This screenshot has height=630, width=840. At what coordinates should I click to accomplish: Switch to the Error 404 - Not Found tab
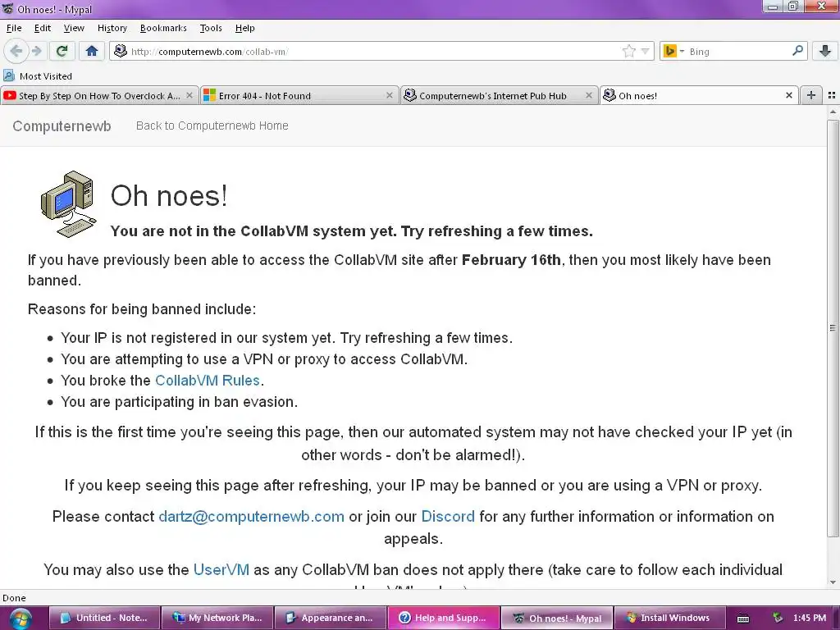(x=299, y=95)
